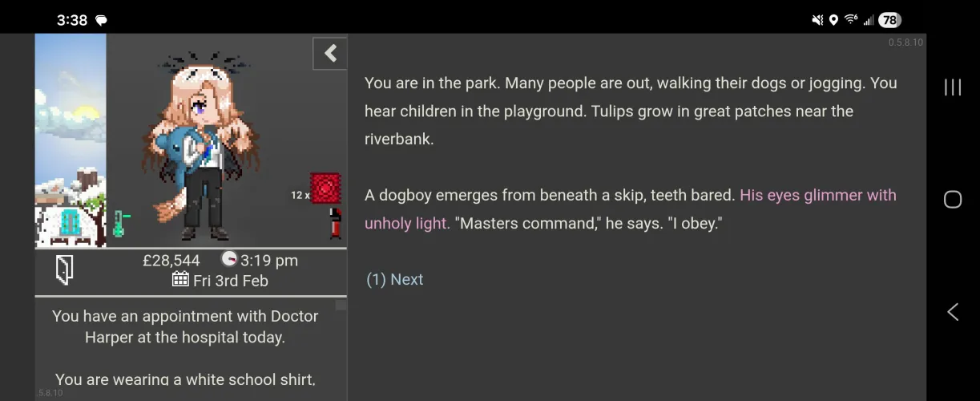980x401 pixels.
Task: Click the calendar icon beside Fri 3rd Feb
Action: click(x=180, y=280)
